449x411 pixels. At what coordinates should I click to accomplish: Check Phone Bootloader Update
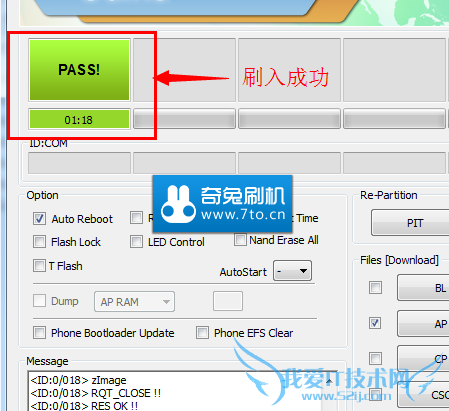point(39,332)
